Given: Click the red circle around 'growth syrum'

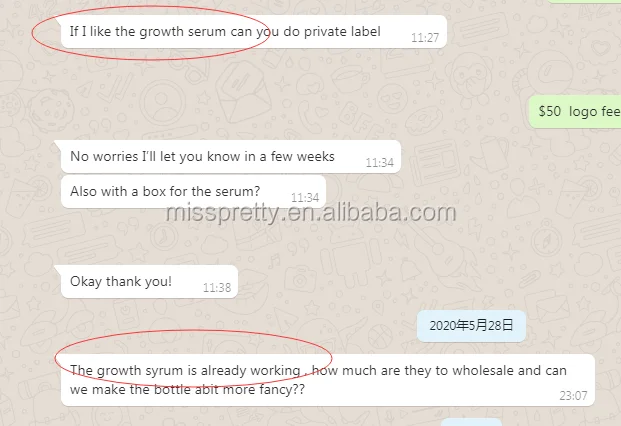Looking at the screenshot, I should [193, 358].
